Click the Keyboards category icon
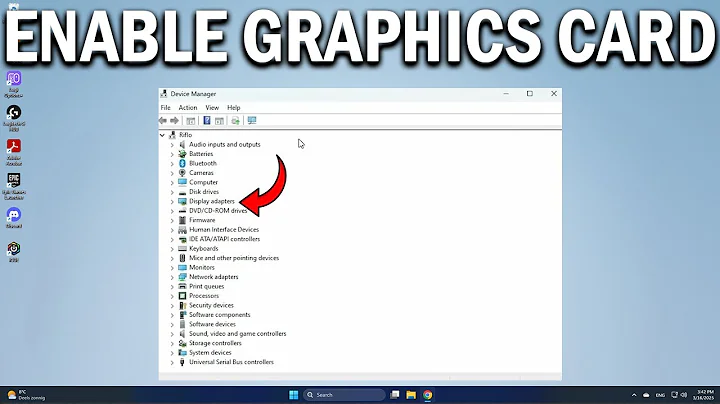This screenshot has width=720, height=404. 182,248
